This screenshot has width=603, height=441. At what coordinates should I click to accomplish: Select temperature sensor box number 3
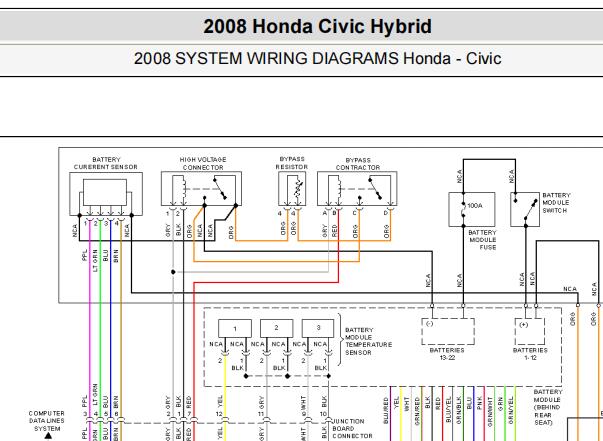pyautogui.click(x=317, y=328)
